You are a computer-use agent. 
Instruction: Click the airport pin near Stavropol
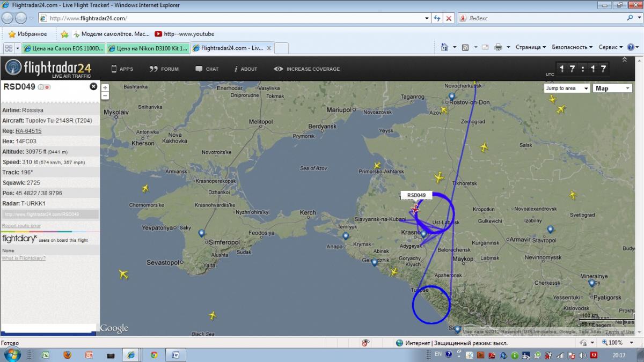pos(550,230)
